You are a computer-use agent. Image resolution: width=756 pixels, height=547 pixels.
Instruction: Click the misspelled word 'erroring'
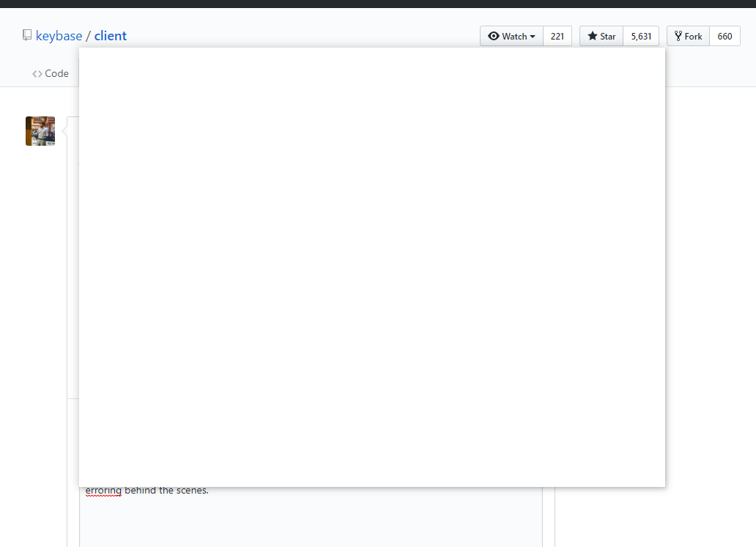(103, 491)
